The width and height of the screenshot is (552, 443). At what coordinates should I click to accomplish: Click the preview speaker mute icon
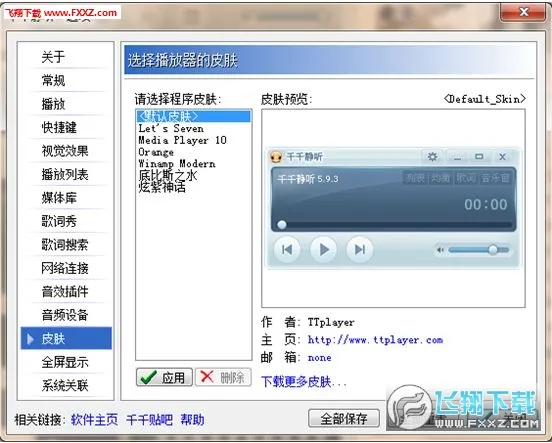coord(440,250)
